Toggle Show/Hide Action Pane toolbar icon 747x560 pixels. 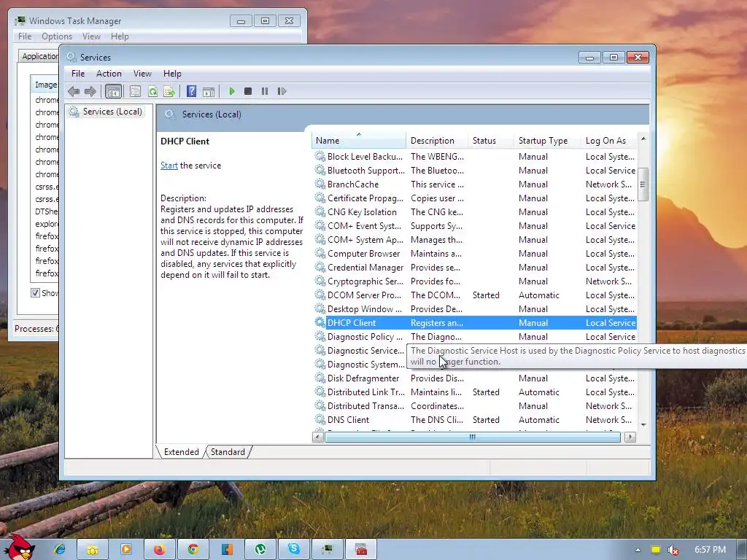(209, 91)
